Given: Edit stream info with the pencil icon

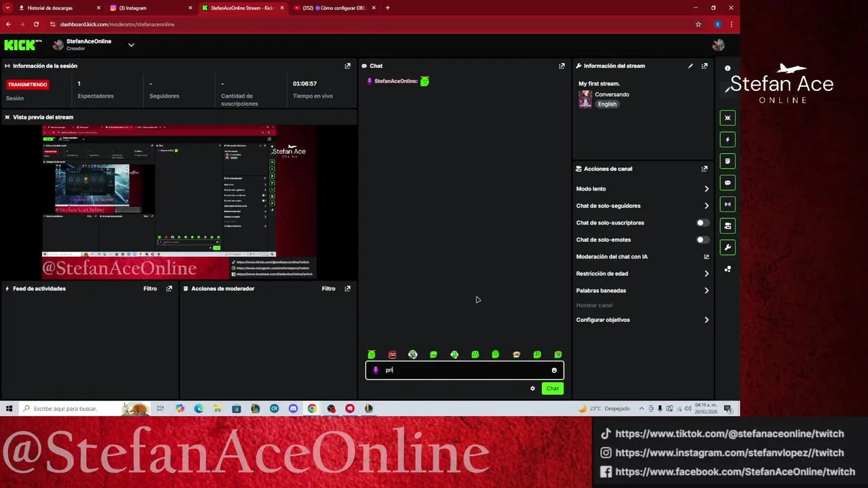Looking at the screenshot, I should [690, 66].
